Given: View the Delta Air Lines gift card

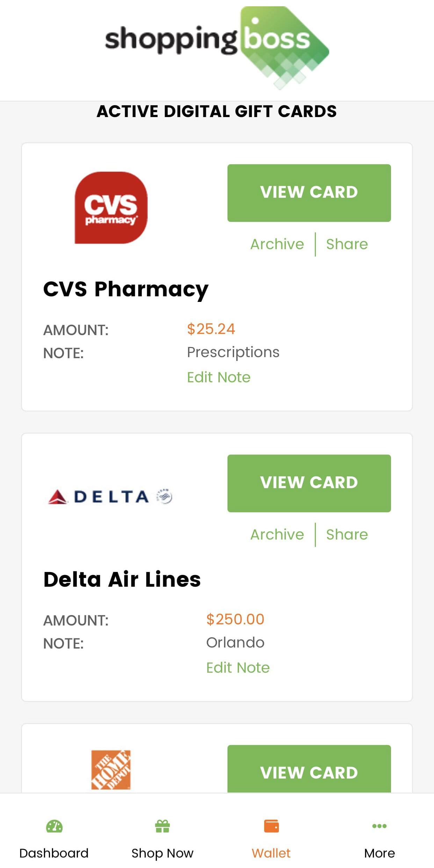Looking at the screenshot, I should [x=309, y=483].
